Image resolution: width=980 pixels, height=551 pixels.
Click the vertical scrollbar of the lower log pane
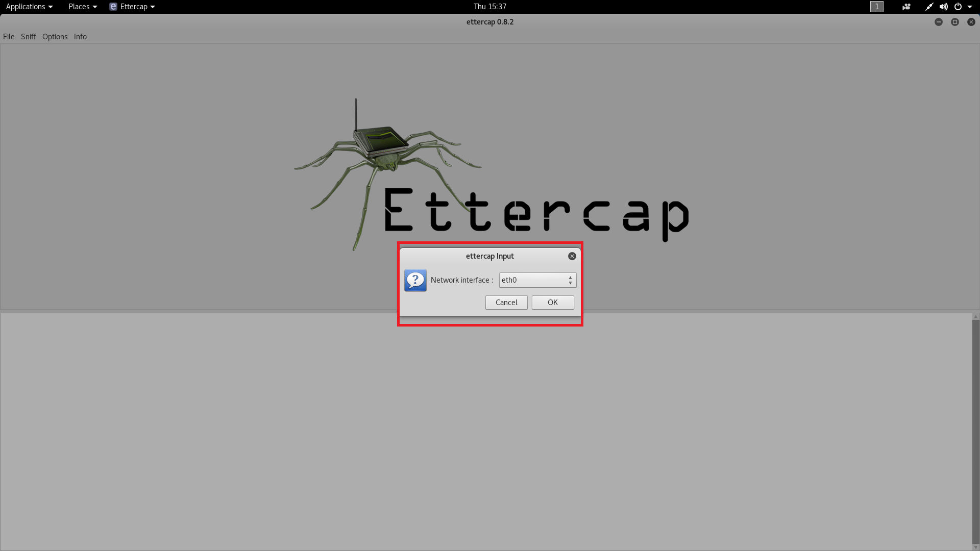976,432
